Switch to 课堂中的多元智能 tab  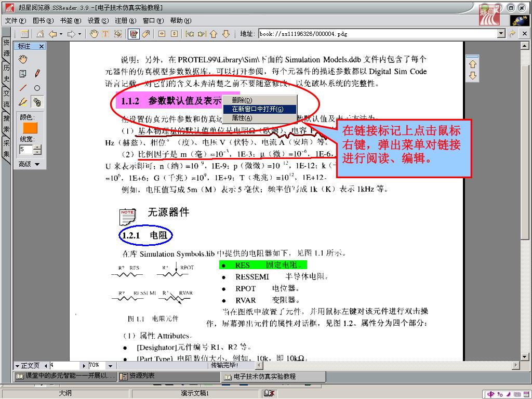[66, 376]
